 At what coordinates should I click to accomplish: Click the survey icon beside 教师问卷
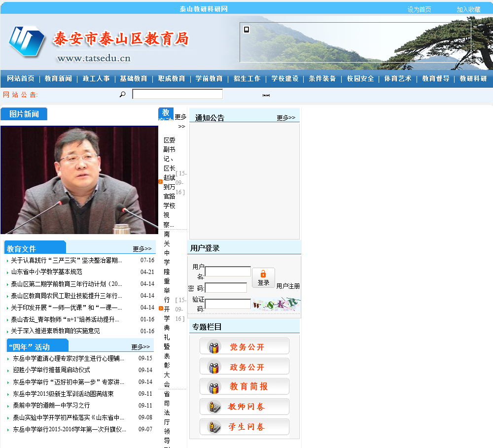[x=215, y=407]
